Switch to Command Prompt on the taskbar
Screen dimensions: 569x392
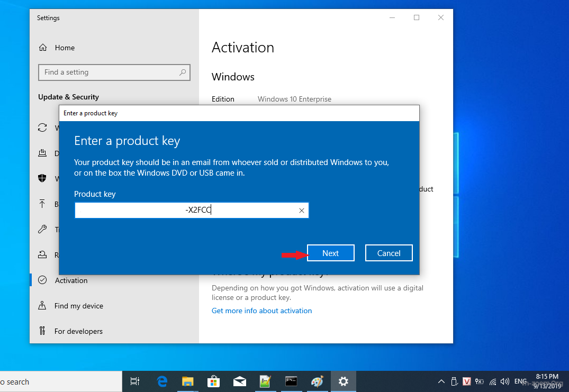pos(291,381)
